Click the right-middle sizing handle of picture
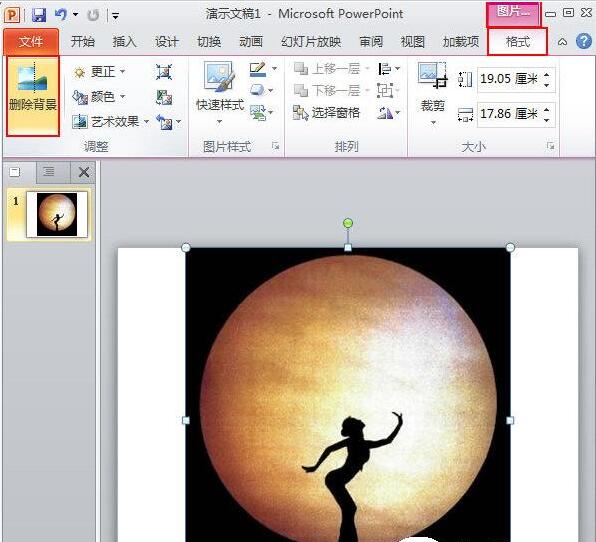Screen dimensions: 596x542 [x=510, y=420]
